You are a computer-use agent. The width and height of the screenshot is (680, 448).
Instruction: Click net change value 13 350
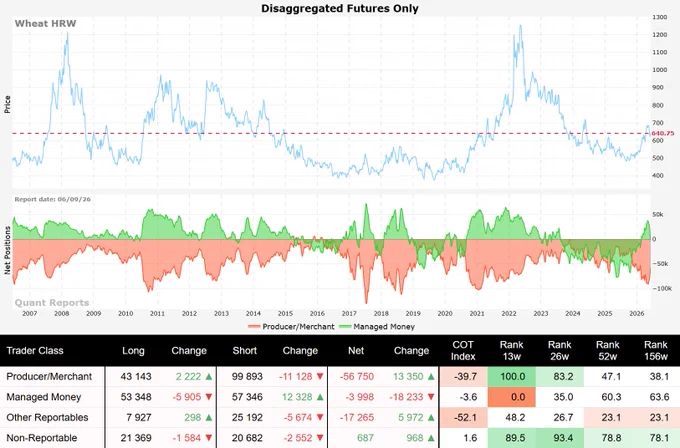pyautogui.click(x=408, y=376)
